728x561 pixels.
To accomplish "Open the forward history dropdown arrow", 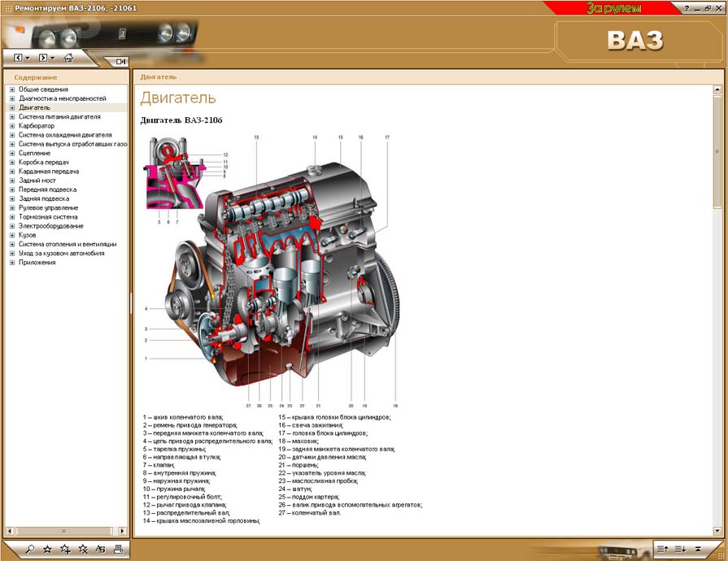I will point(52,59).
